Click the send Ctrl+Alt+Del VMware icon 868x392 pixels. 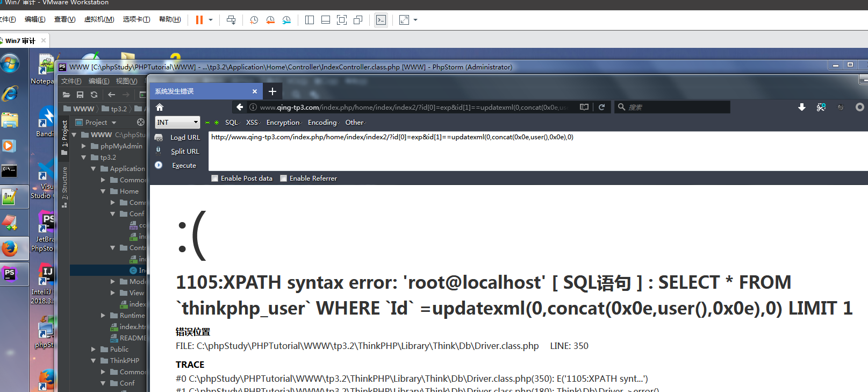tap(231, 20)
